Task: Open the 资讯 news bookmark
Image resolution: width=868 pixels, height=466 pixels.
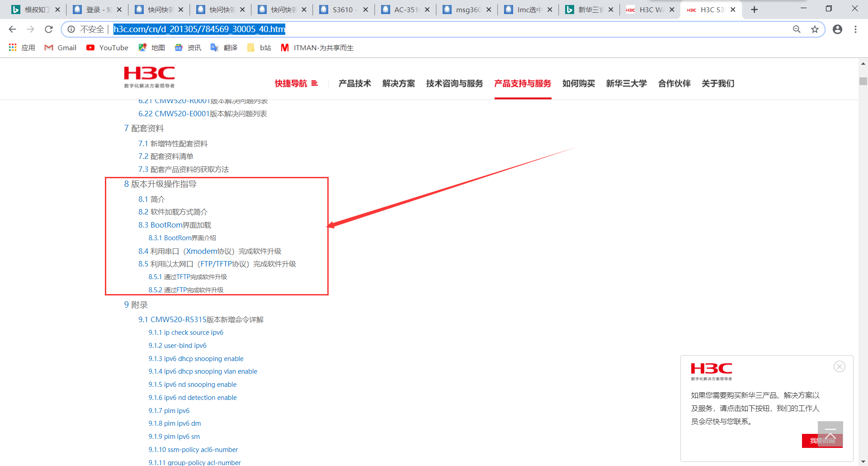Action: point(188,48)
